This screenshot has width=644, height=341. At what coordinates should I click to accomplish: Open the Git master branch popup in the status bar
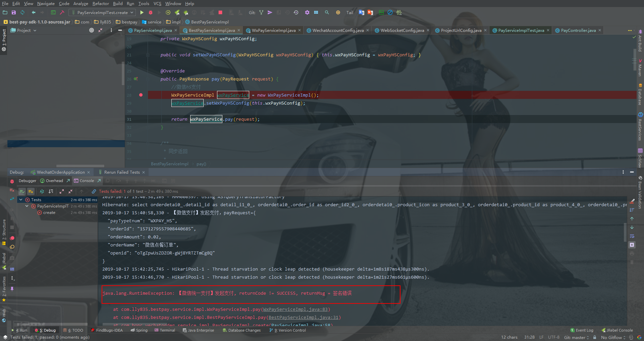click(x=576, y=337)
